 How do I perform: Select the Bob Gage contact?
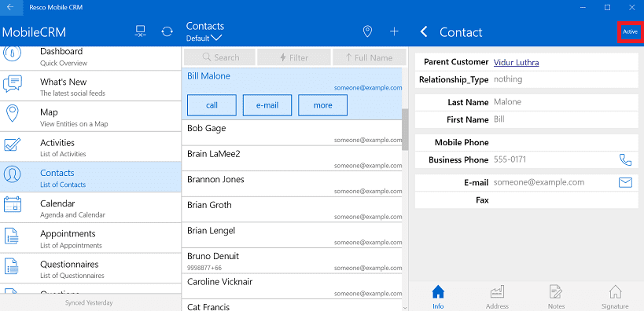292,133
